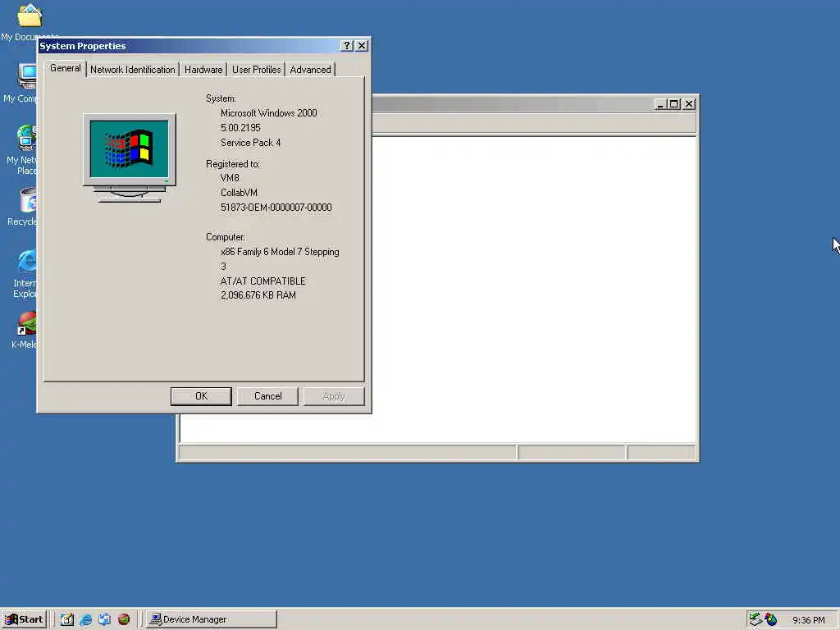The image size is (840, 630).
Task: Select K-Meleon desktop shortcut
Action: pos(25,330)
